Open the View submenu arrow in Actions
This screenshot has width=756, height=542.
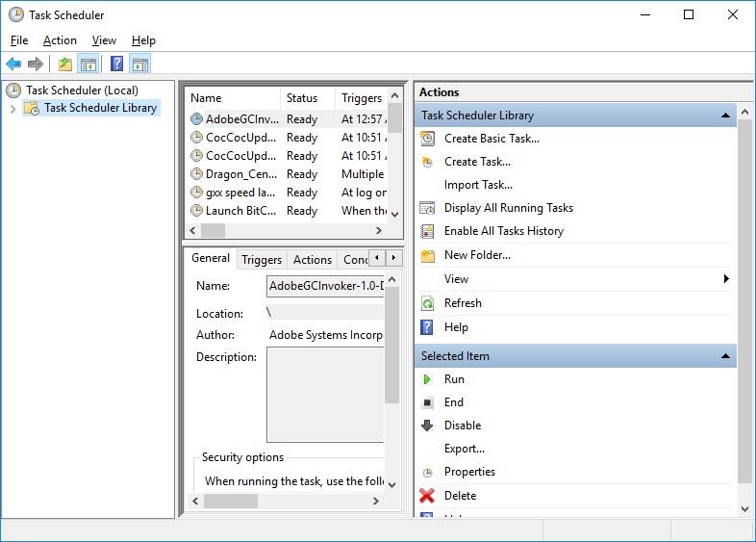(x=726, y=278)
